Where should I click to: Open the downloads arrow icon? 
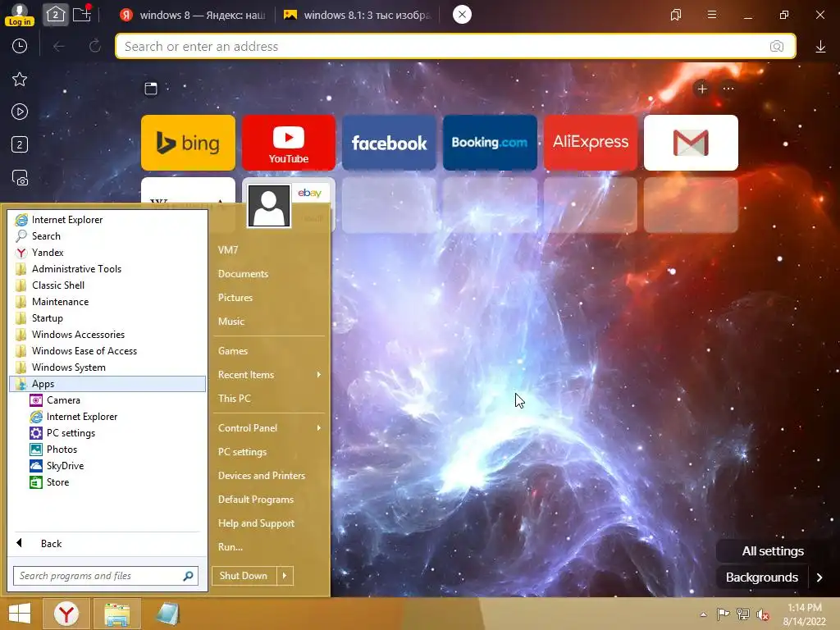point(820,47)
